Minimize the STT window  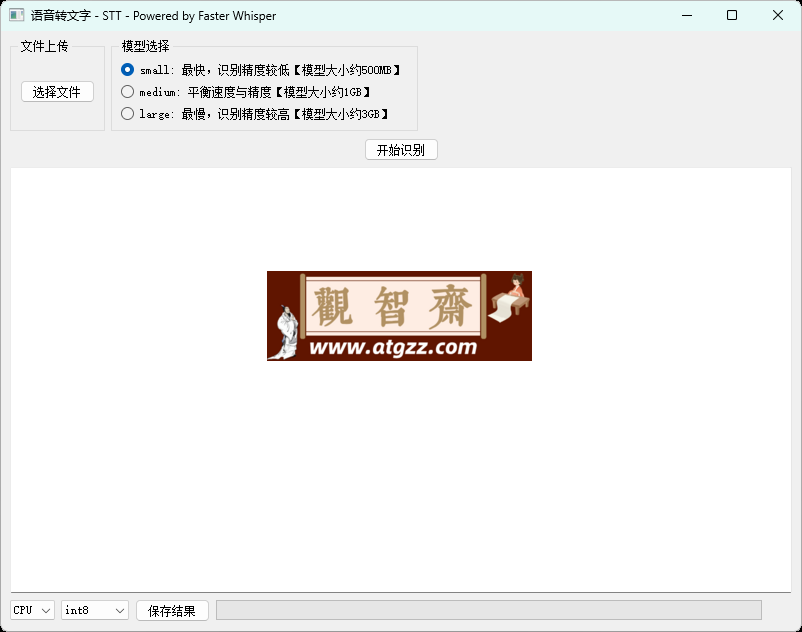[687, 15]
